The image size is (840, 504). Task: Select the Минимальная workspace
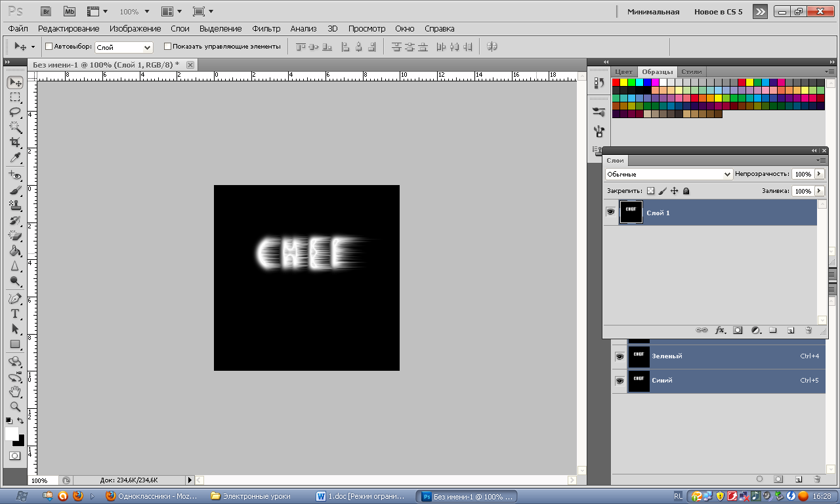point(653,12)
